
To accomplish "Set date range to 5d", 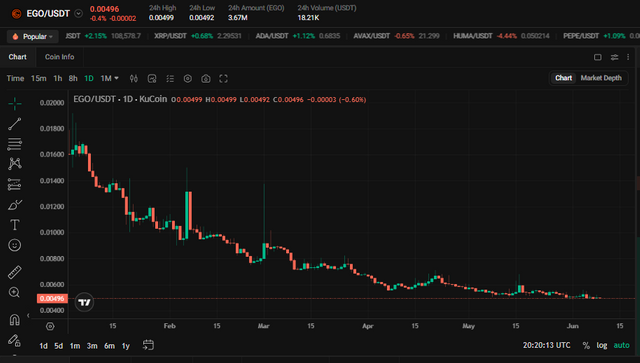I will tap(58, 346).
